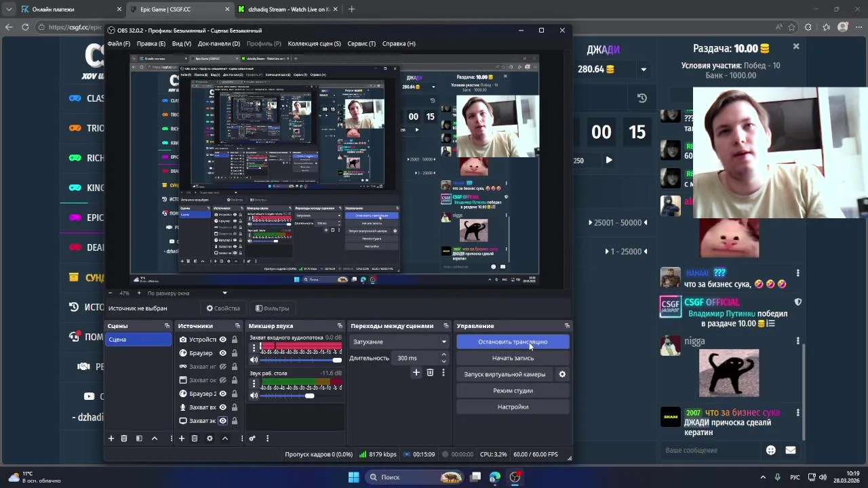Move the scene up with the Scenes arrow icon
The height and width of the screenshot is (488, 868).
(155, 439)
